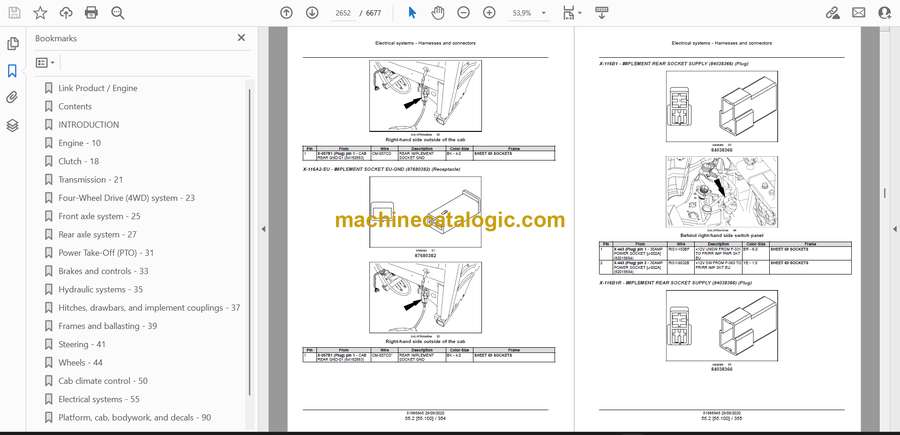Click the Save file icon

click(x=14, y=13)
